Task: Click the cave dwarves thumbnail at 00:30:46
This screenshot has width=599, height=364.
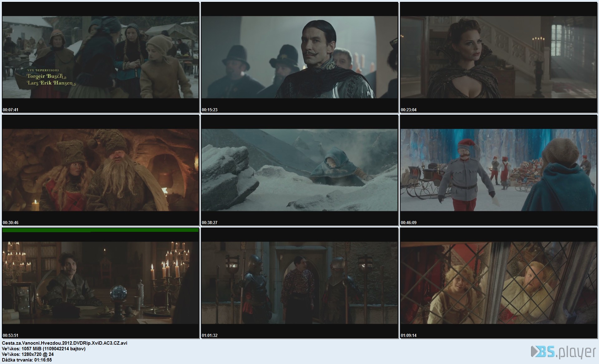Action: pyautogui.click(x=100, y=170)
